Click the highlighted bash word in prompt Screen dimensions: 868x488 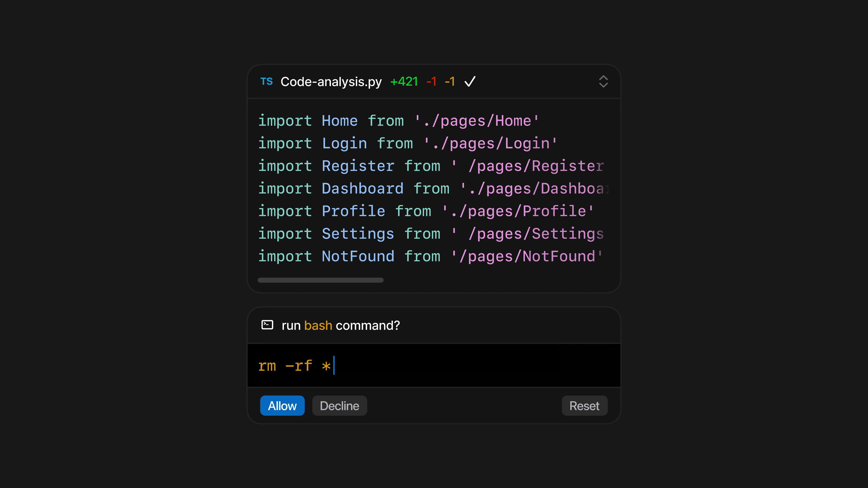tap(318, 326)
